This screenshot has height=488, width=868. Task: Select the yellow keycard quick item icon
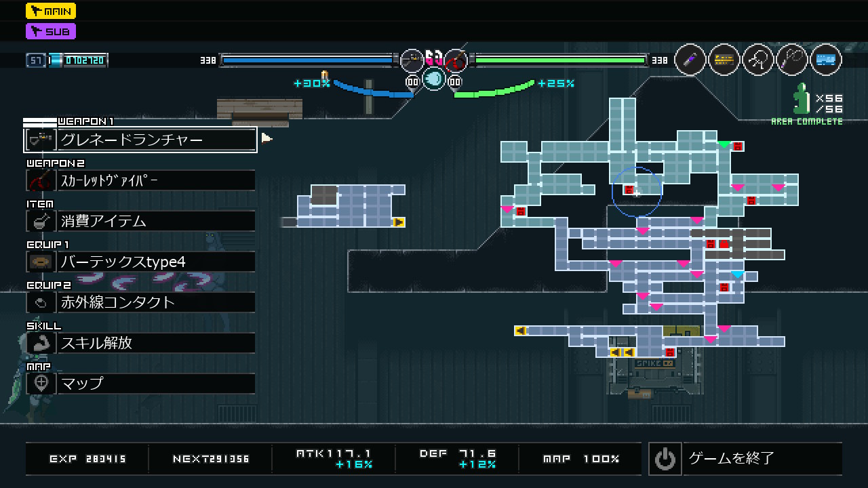tap(724, 60)
